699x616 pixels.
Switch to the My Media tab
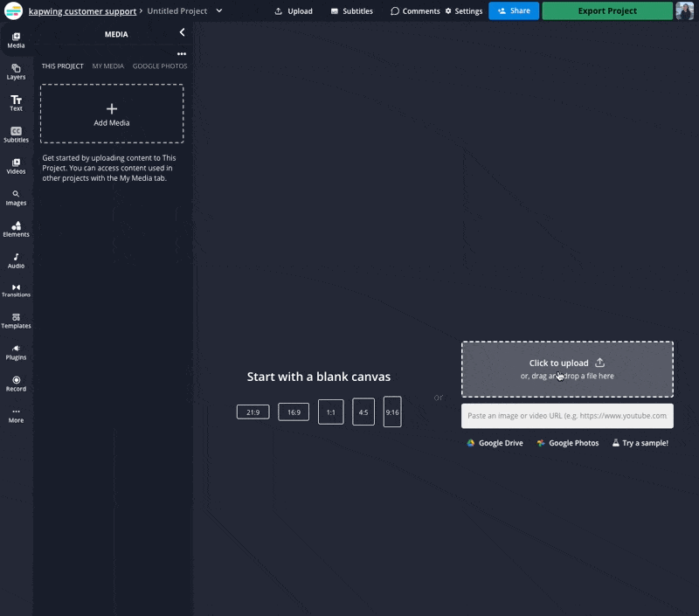(108, 66)
